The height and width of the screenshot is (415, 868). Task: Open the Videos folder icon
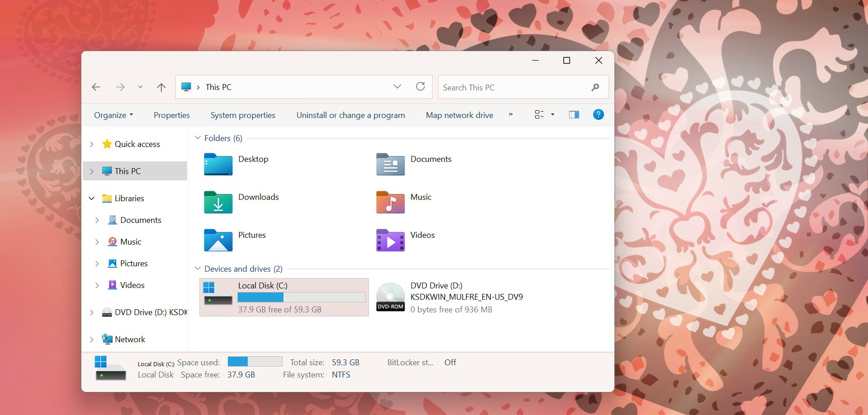(390, 241)
